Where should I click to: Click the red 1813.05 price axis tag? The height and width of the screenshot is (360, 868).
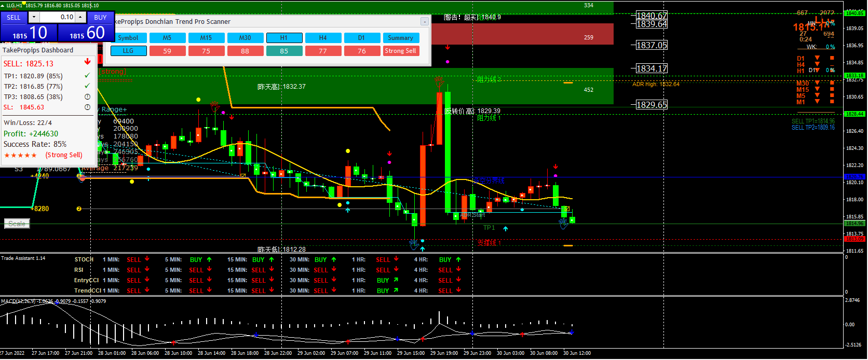click(855, 239)
